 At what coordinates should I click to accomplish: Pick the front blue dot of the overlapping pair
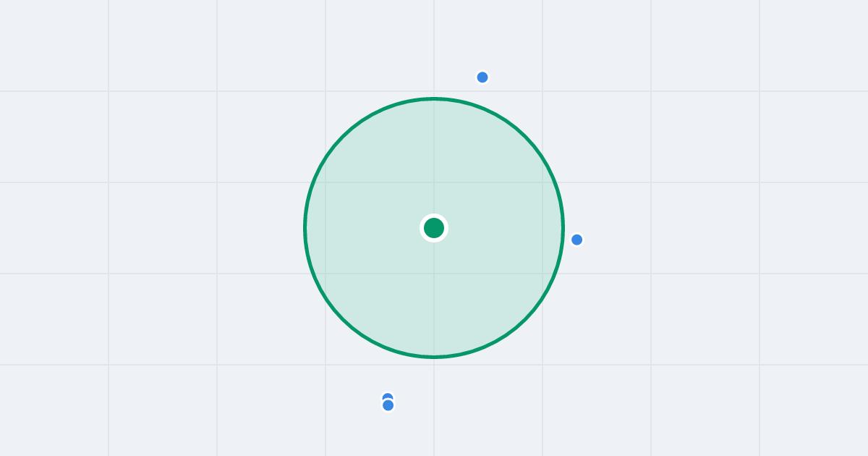388,405
